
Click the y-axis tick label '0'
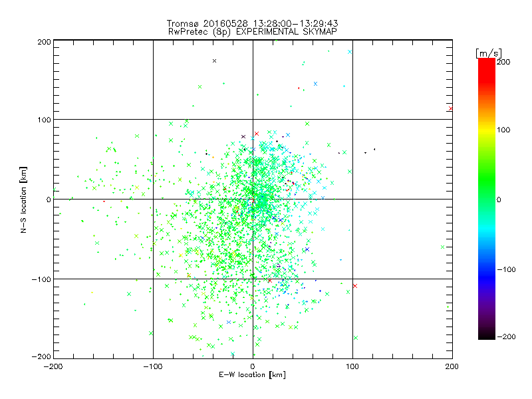click(49, 199)
